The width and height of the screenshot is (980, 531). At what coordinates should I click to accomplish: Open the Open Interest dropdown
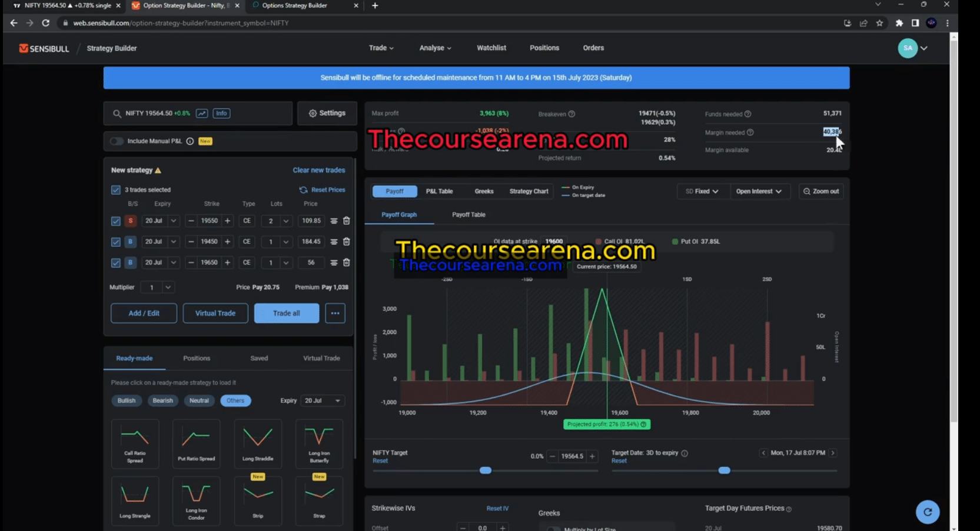759,192
